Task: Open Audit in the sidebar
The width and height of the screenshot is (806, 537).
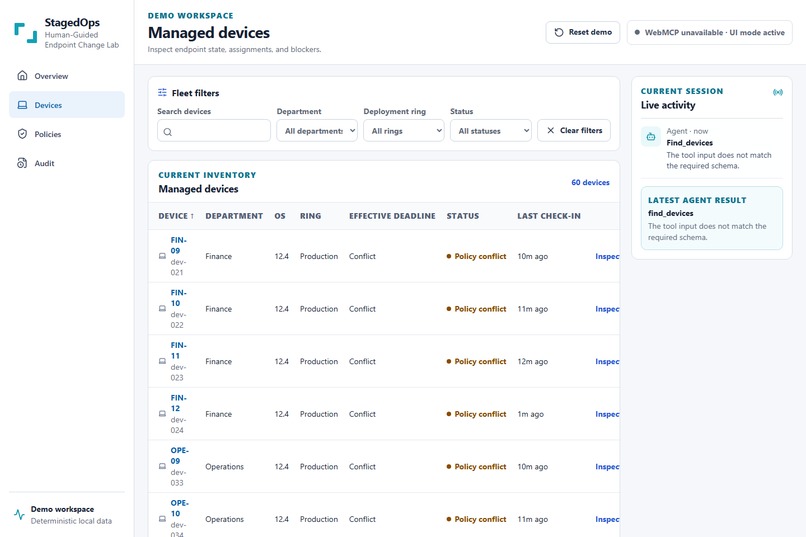Action: pyautogui.click(x=67, y=163)
